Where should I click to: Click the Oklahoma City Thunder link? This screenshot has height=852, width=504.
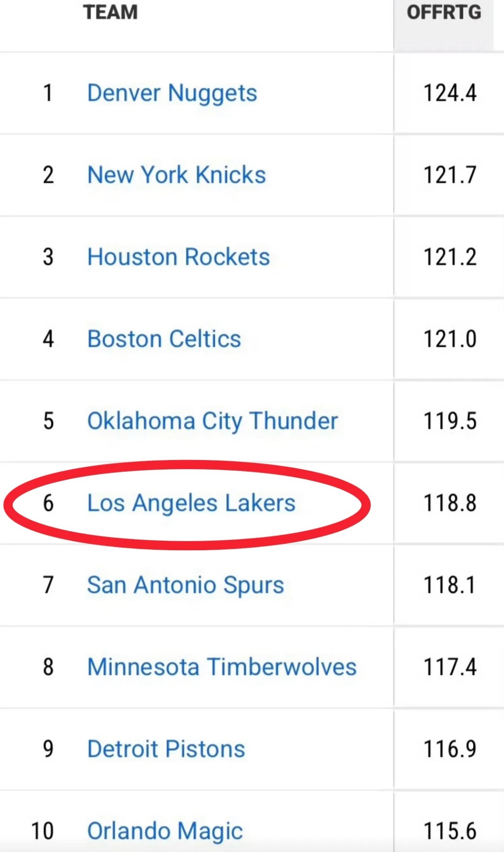pos(213,421)
